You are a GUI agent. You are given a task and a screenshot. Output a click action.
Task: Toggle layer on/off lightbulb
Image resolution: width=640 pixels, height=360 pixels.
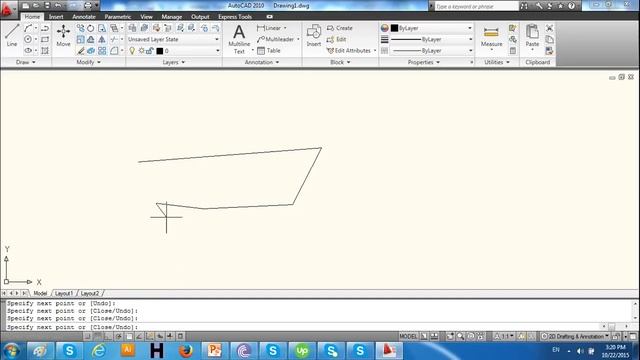tap(132, 51)
